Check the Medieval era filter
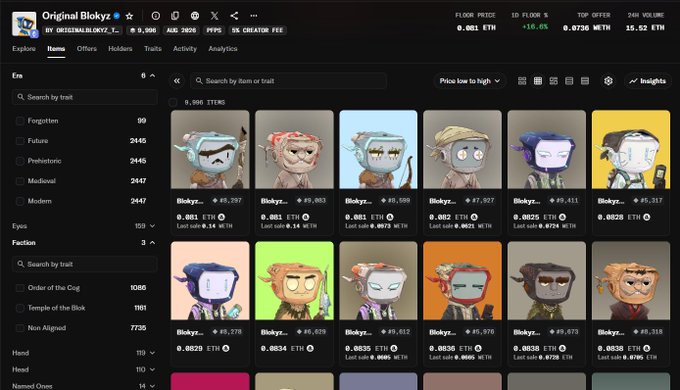The width and height of the screenshot is (680, 390). coord(20,181)
